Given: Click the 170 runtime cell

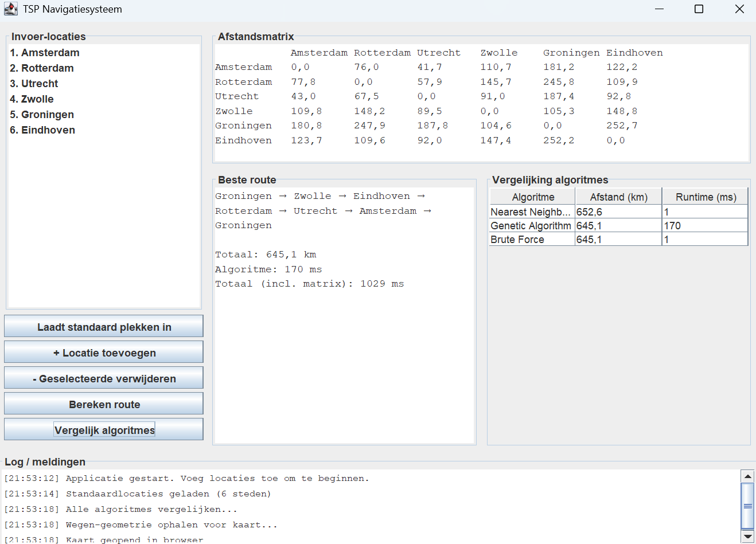Looking at the screenshot, I should click(706, 226).
